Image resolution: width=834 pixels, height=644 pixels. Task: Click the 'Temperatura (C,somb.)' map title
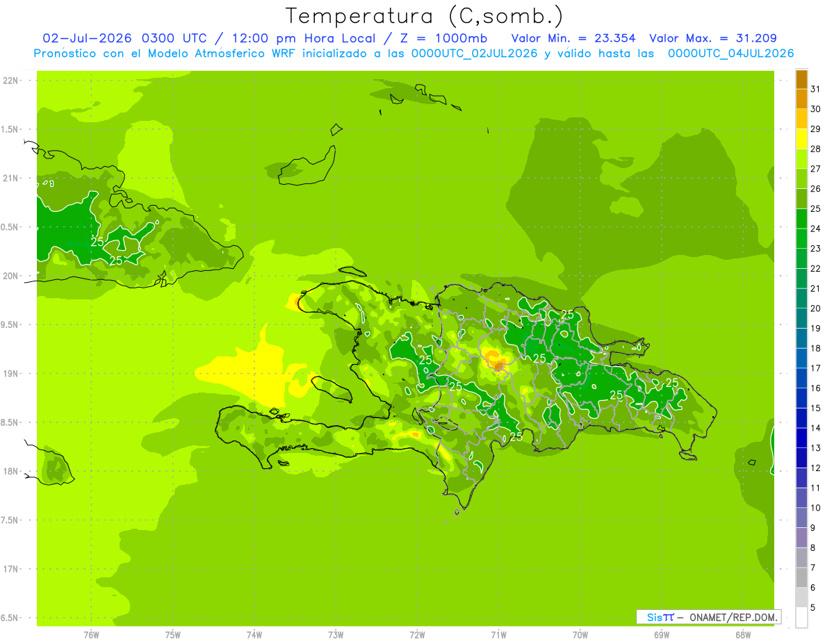click(425, 16)
